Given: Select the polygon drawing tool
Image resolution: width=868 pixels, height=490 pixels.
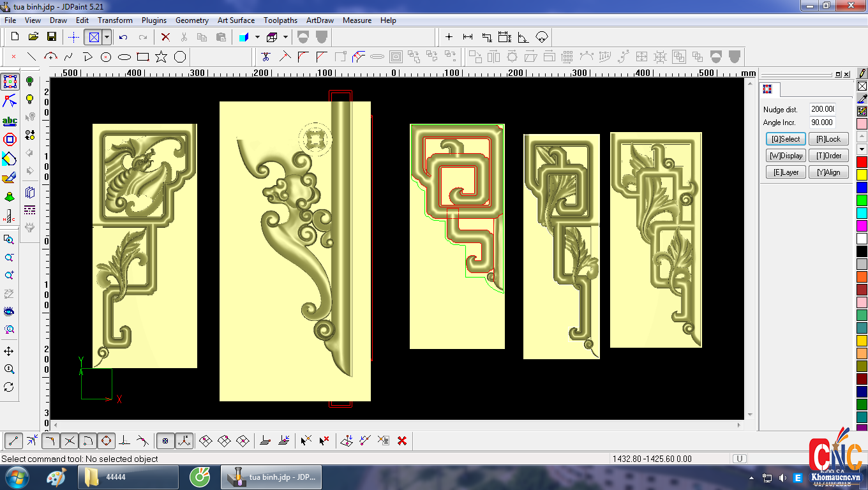Looking at the screenshot, I should click(x=180, y=57).
